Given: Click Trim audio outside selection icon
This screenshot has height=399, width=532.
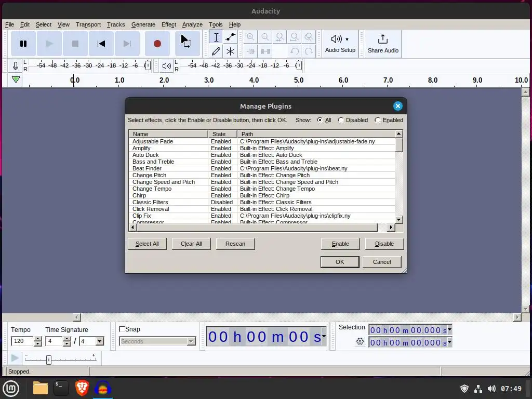Looking at the screenshot, I should (x=250, y=51).
